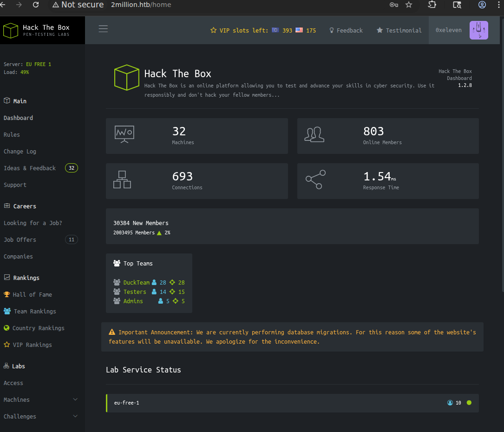Click the Hall of Fame trophy icon
The height and width of the screenshot is (432, 504).
pyautogui.click(x=7, y=294)
